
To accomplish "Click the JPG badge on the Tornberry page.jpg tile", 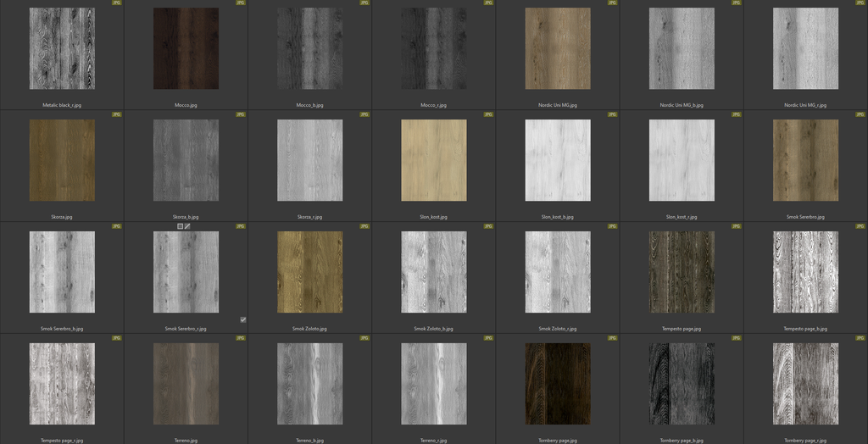I will tap(613, 337).
